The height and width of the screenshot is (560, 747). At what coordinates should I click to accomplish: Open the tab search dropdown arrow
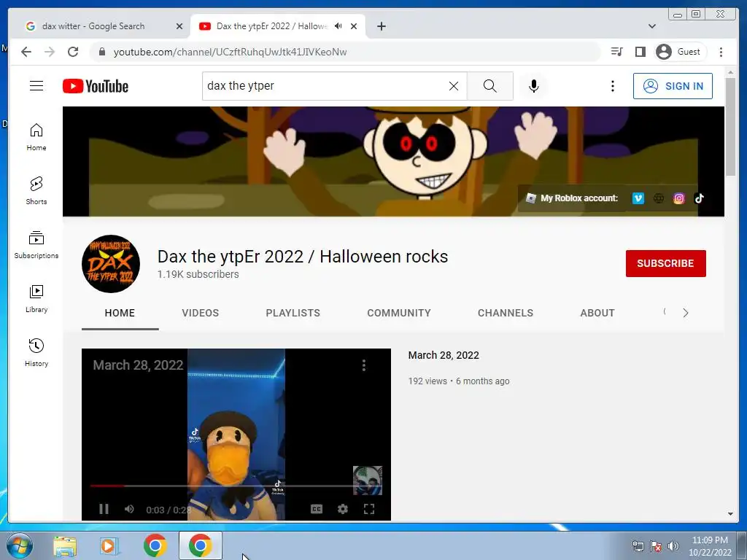(652, 26)
